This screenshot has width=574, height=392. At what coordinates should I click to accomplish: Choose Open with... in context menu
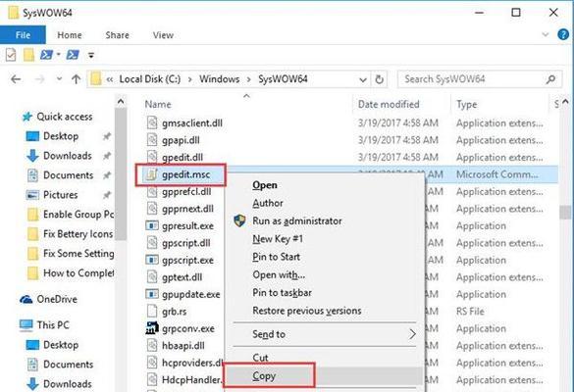(x=279, y=274)
